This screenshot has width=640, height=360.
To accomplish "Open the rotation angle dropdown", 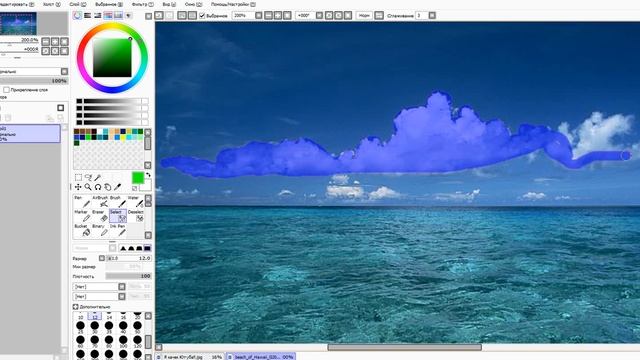I will 319,16.
